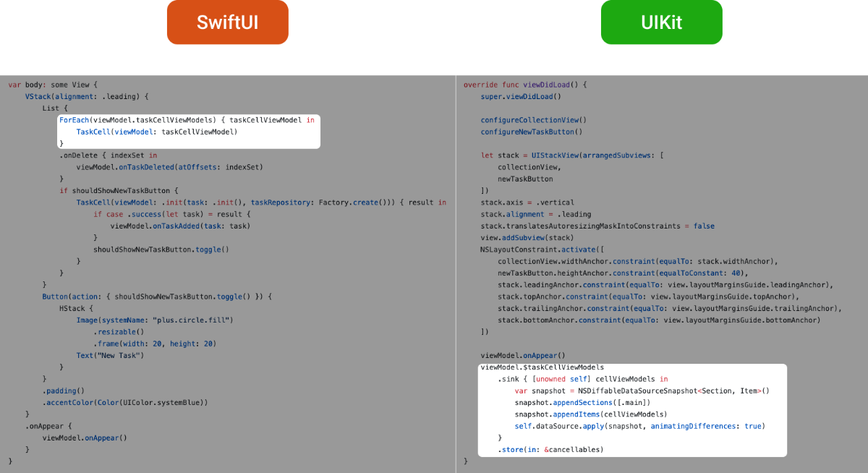Click "viewModel.$taskCellViewModels" in UIKit code

pos(542,367)
